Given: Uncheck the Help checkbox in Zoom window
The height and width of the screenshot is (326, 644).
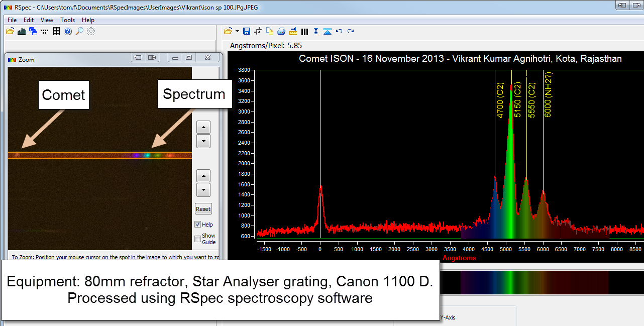Looking at the screenshot, I should 198,225.
